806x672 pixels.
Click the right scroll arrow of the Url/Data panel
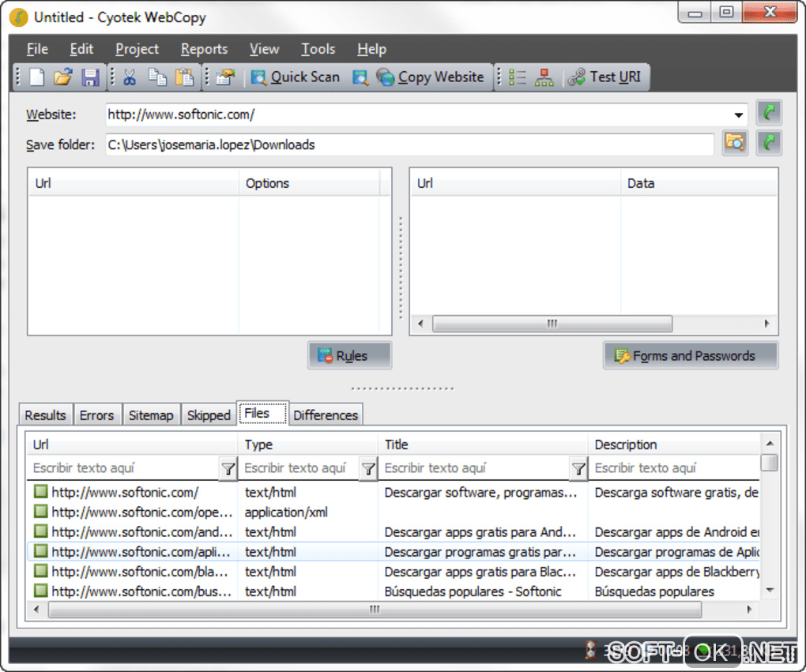point(767,324)
